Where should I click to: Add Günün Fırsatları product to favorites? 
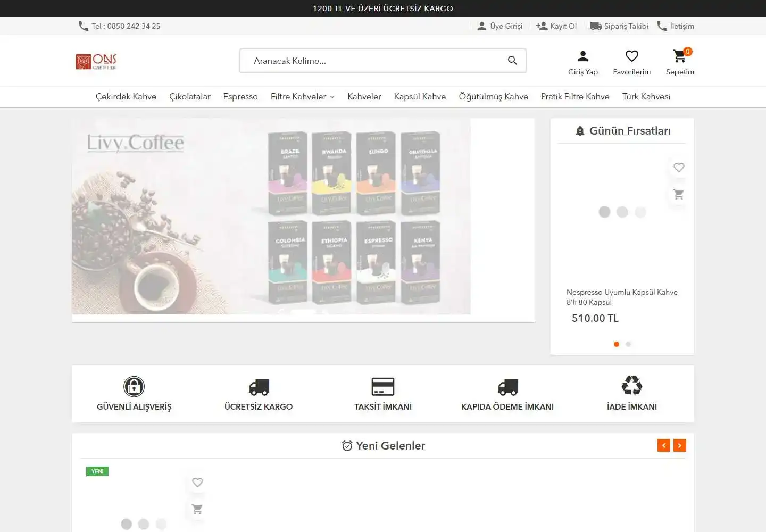point(679,168)
